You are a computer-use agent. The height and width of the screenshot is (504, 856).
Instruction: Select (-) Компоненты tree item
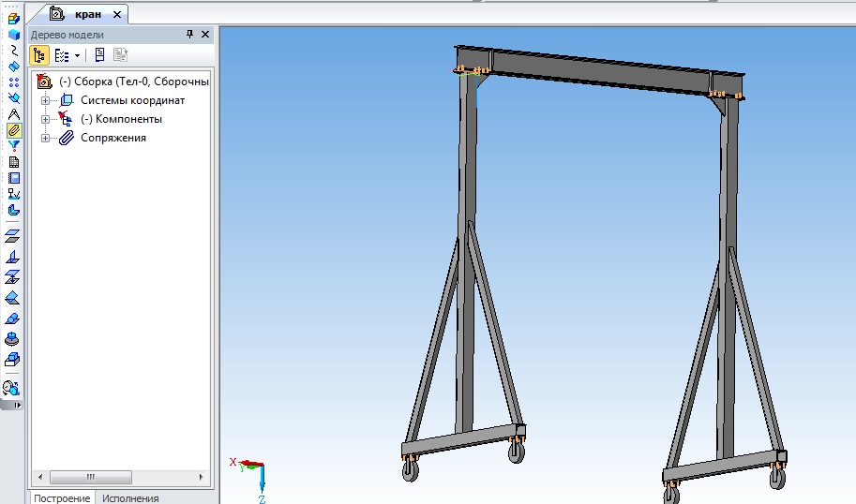tap(121, 119)
